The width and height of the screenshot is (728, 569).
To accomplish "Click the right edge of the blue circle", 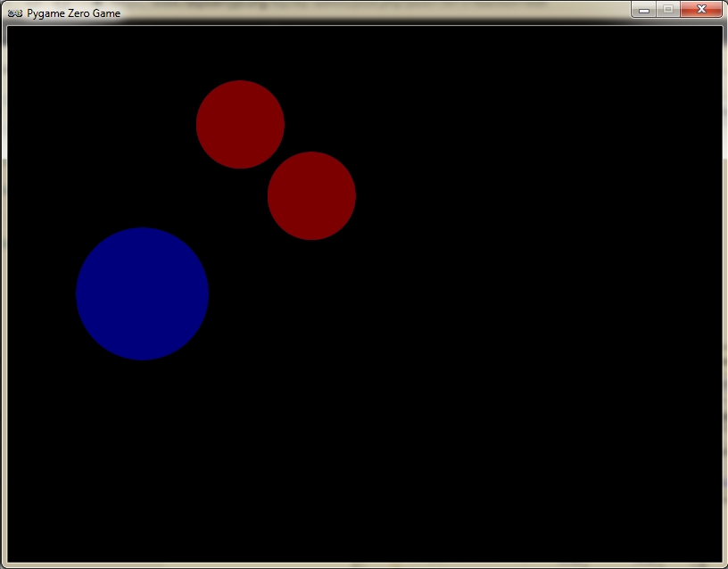I will pos(207,293).
